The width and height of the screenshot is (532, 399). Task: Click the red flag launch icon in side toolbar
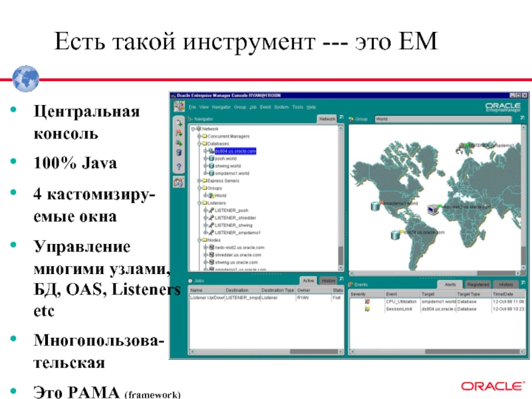pos(179,133)
